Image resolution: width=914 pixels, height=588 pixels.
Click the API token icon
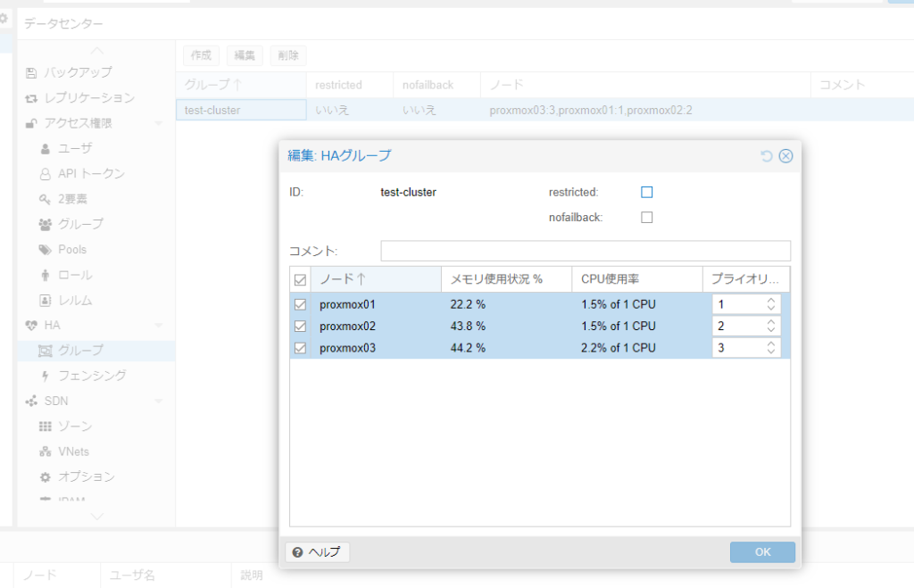[46, 174]
